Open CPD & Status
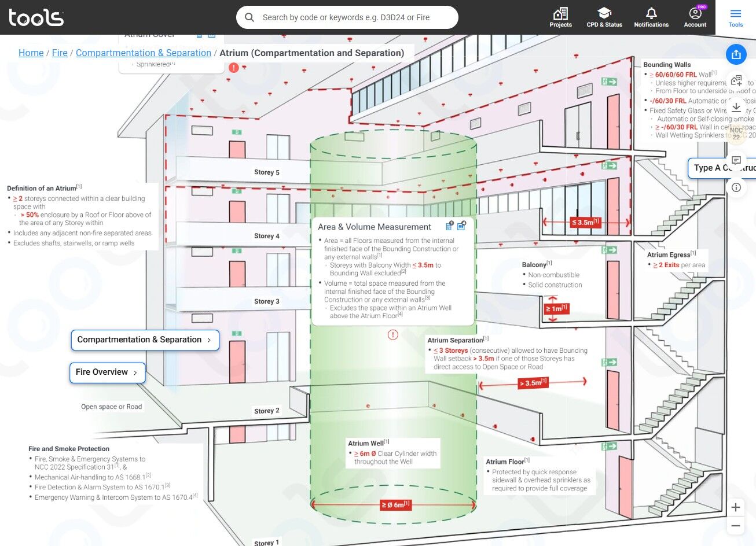This screenshot has height=546, width=756. pos(604,17)
